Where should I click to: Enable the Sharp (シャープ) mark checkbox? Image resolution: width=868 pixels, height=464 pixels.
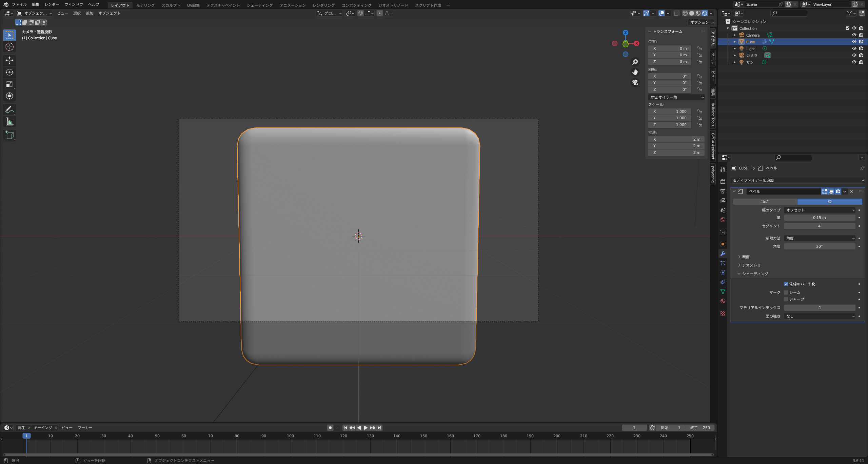pos(786,299)
